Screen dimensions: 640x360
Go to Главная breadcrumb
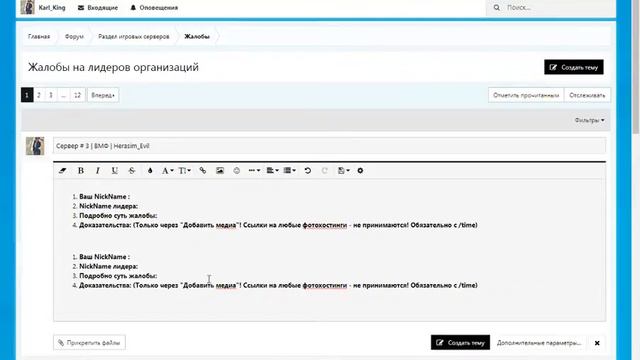point(39,36)
